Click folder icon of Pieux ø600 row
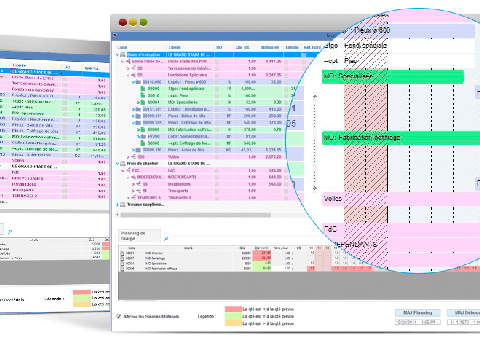The height and width of the screenshot is (360, 480). (x=138, y=82)
